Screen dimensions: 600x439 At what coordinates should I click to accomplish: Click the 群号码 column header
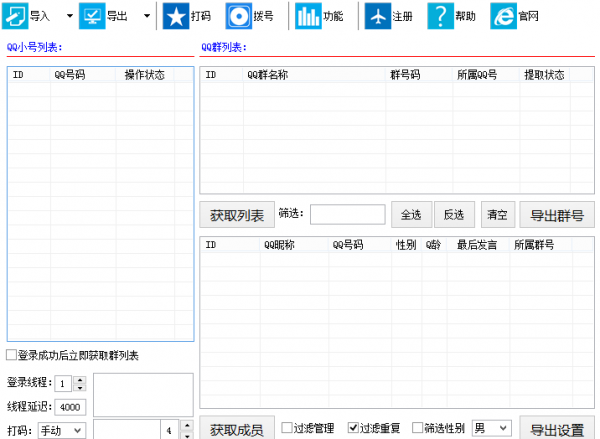pyautogui.click(x=419, y=75)
